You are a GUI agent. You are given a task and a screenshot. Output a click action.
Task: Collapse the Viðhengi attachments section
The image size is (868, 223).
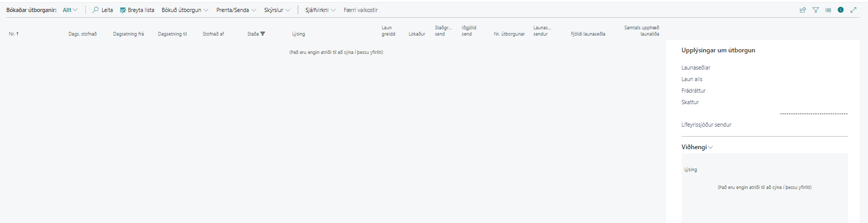point(697,147)
